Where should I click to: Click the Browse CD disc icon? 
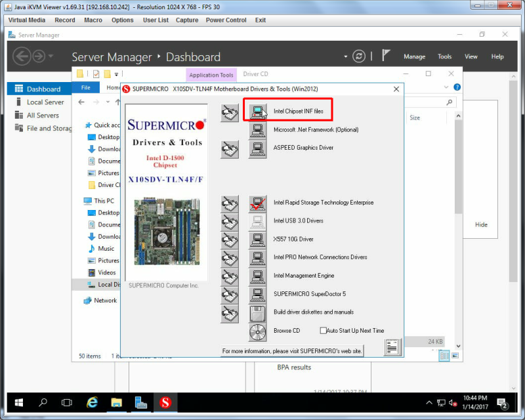pyautogui.click(x=257, y=332)
